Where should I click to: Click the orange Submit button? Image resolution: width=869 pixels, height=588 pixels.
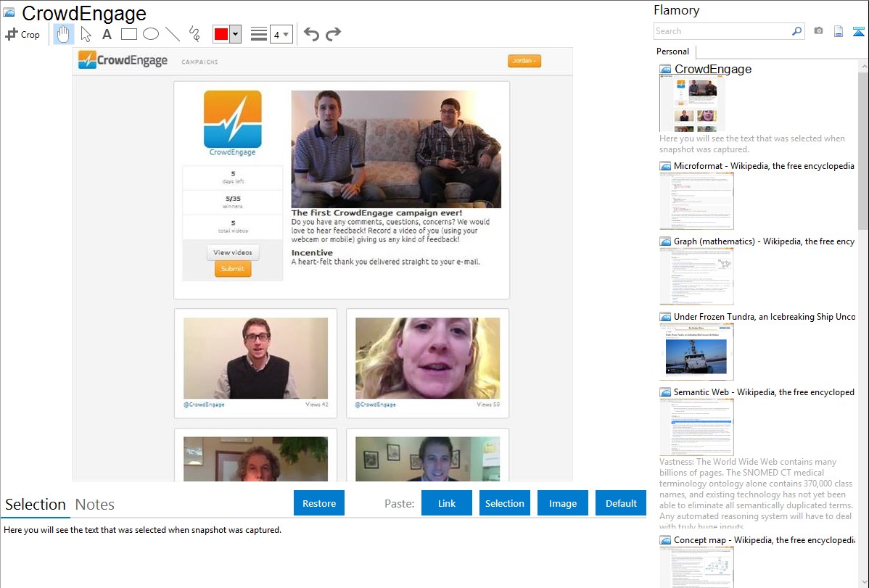(x=233, y=269)
